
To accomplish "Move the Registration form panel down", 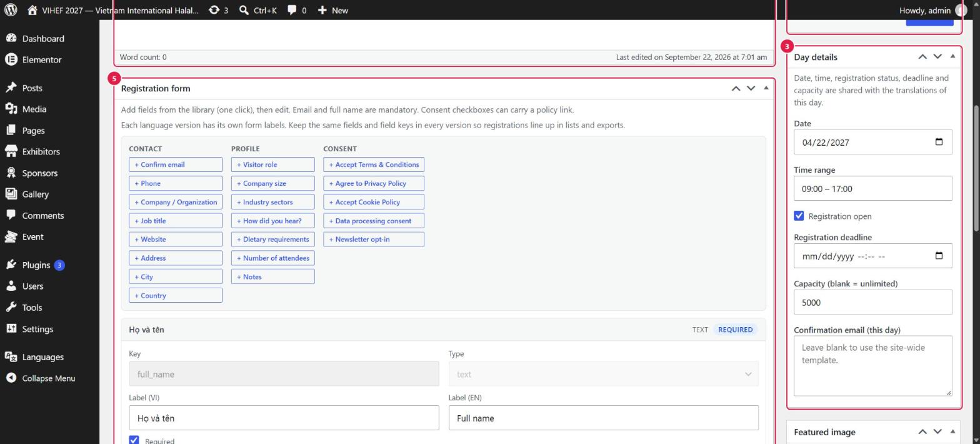I will (x=751, y=88).
